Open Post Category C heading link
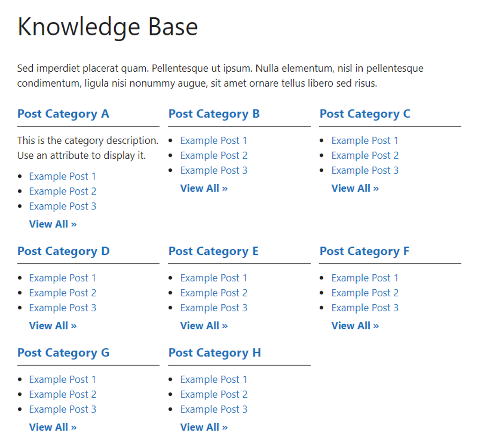Screen dimensions: 478x448 (365, 114)
